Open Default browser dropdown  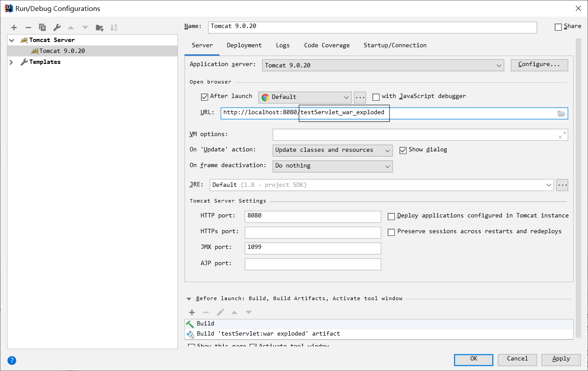click(x=305, y=97)
